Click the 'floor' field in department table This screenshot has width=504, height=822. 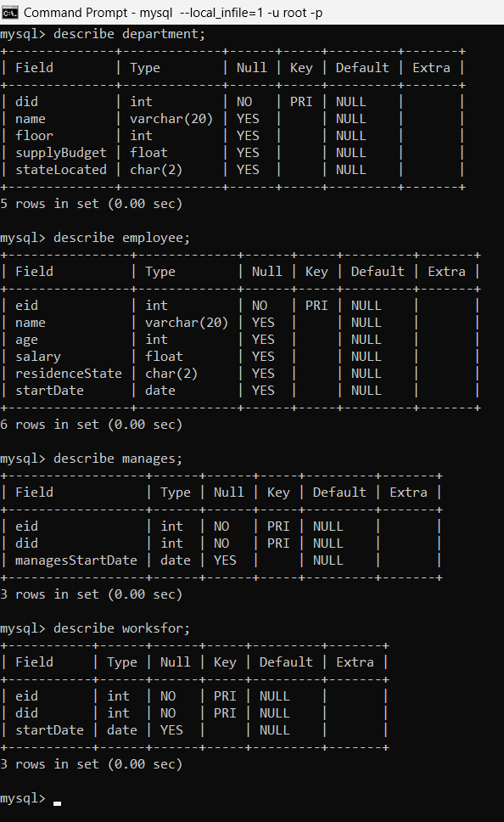click(x=34, y=135)
